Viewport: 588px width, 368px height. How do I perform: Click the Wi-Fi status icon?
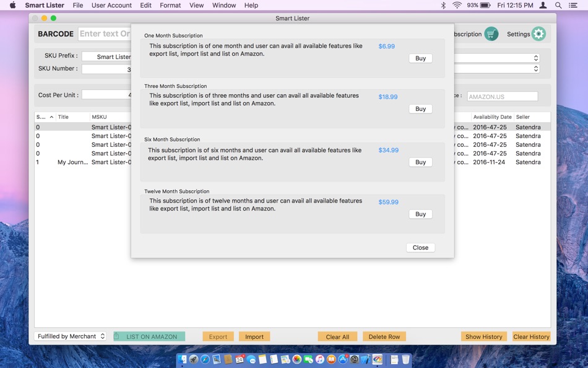456,5
